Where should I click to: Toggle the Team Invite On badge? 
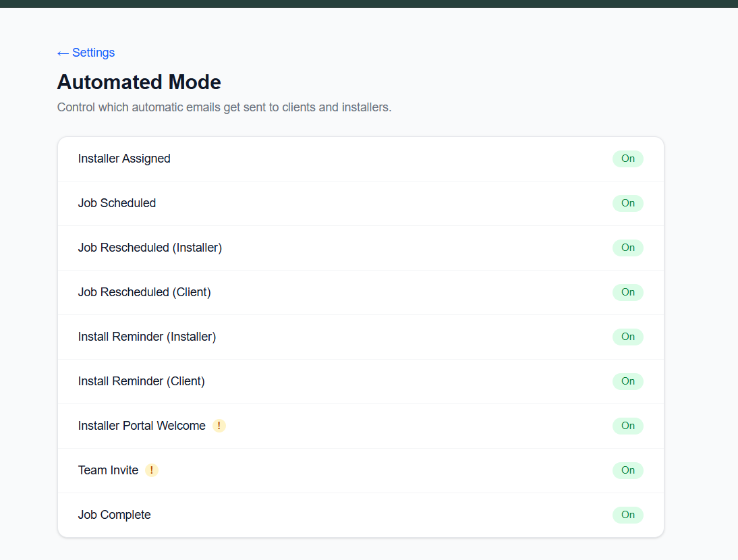tap(627, 470)
